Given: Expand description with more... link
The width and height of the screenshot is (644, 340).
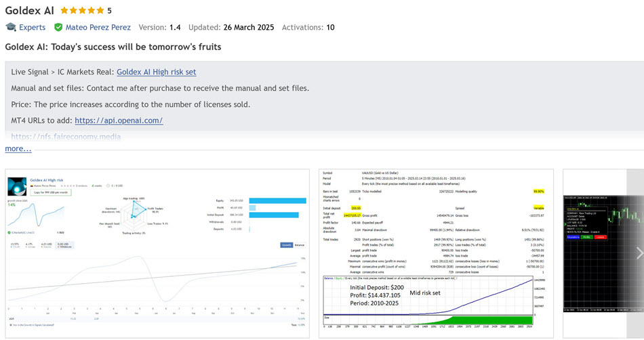Looking at the screenshot, I should click(x=18, y=148).
